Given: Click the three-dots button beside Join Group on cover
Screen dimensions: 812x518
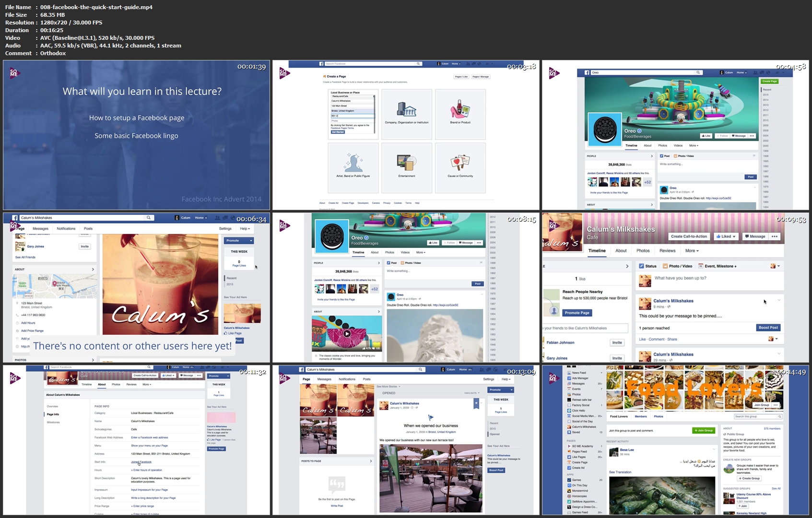Looking at the screenshot, I should tap(776, 405).
